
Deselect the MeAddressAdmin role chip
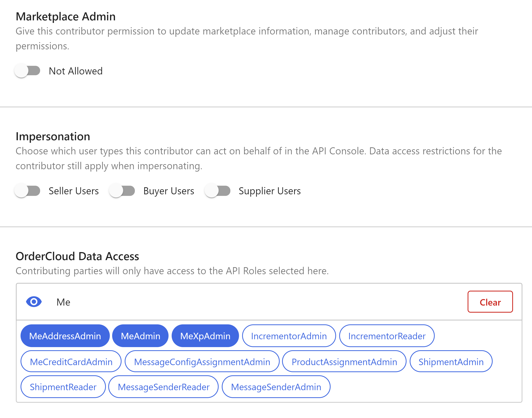pyautogui.click(x=65, y=336)
